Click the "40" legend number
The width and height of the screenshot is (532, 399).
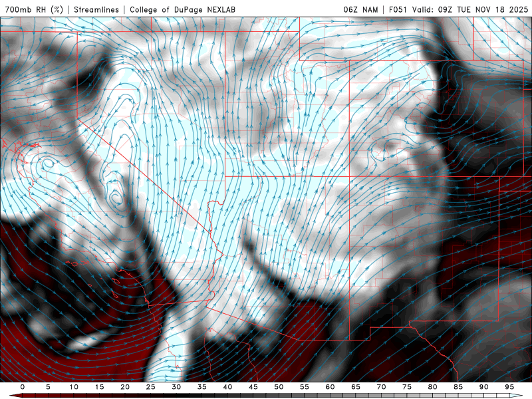tap(227, 387)
